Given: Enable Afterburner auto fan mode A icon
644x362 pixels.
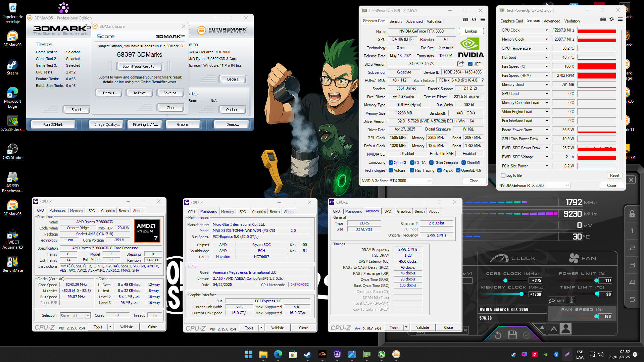Looking at the screenshot, I should click(554, 329).
